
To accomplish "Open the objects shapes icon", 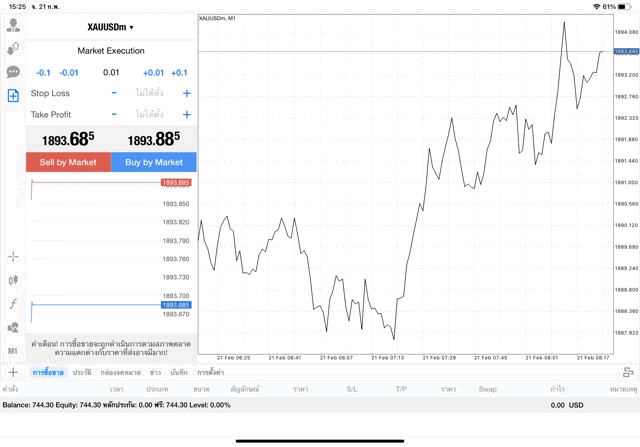I will [x=13, y=327].
